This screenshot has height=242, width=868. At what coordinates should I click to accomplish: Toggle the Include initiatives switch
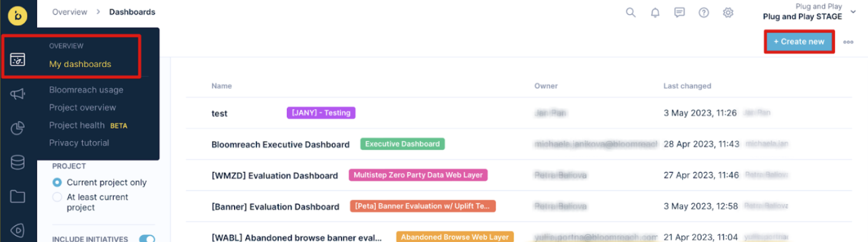pos(147,239)
